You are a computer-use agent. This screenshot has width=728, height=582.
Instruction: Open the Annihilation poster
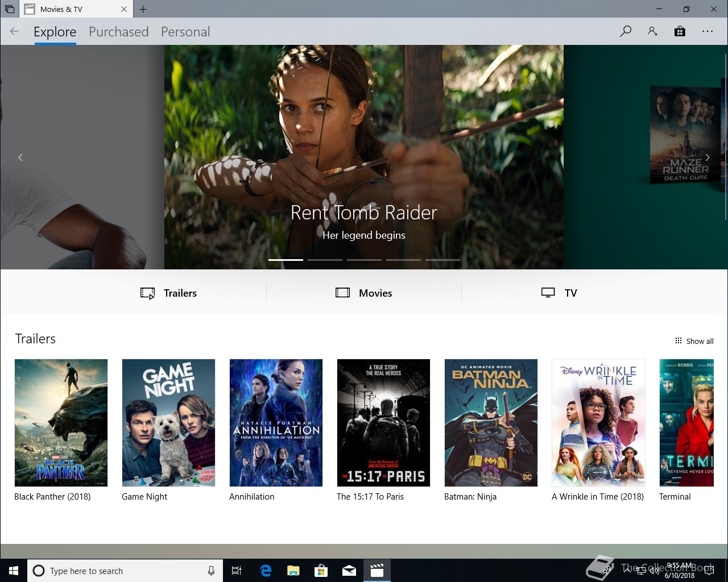(x=276, y=423)
